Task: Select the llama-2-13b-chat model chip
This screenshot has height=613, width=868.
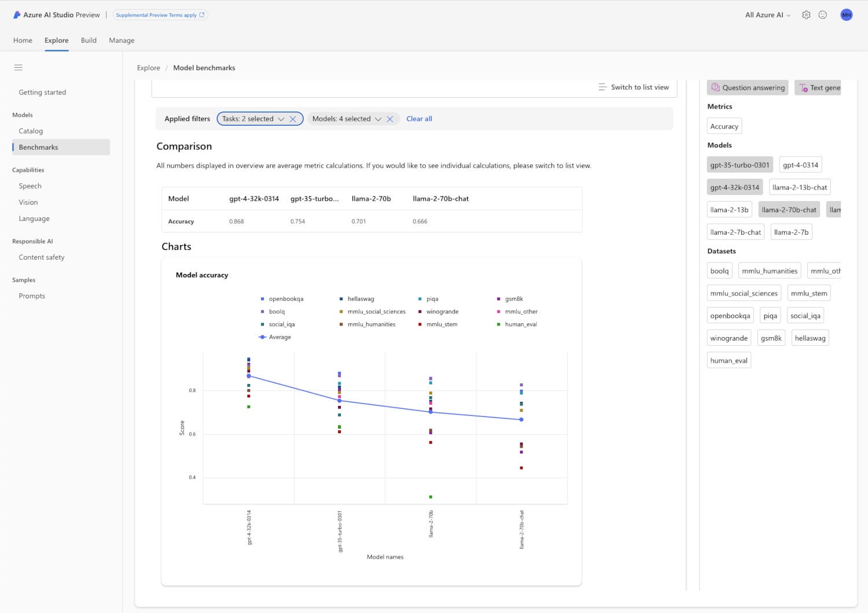Action: [x=800, y=188]
